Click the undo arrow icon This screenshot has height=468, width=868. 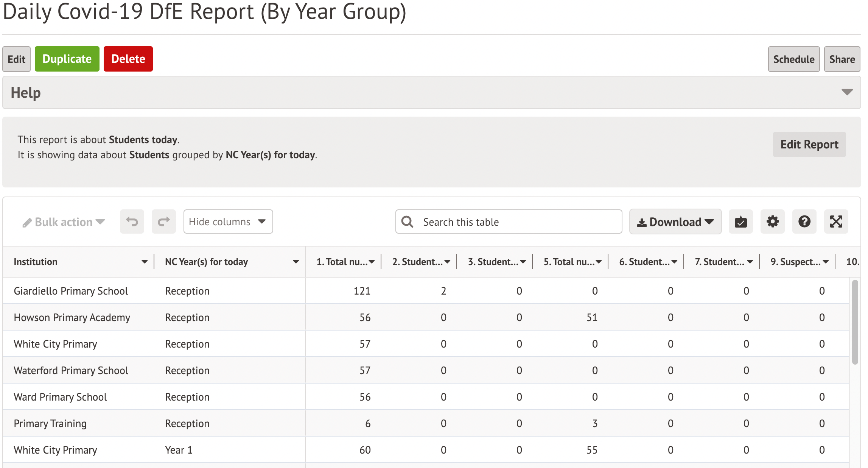132,222
